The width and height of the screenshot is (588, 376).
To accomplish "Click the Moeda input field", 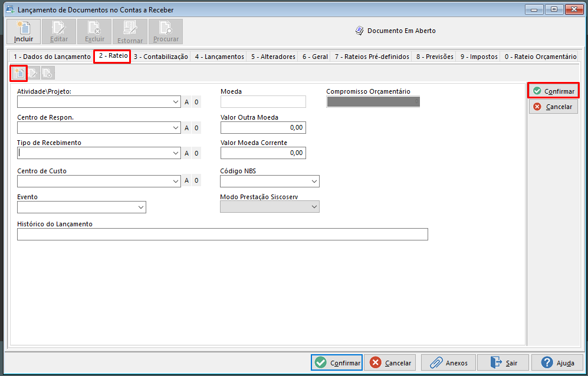I will point(263,102).
